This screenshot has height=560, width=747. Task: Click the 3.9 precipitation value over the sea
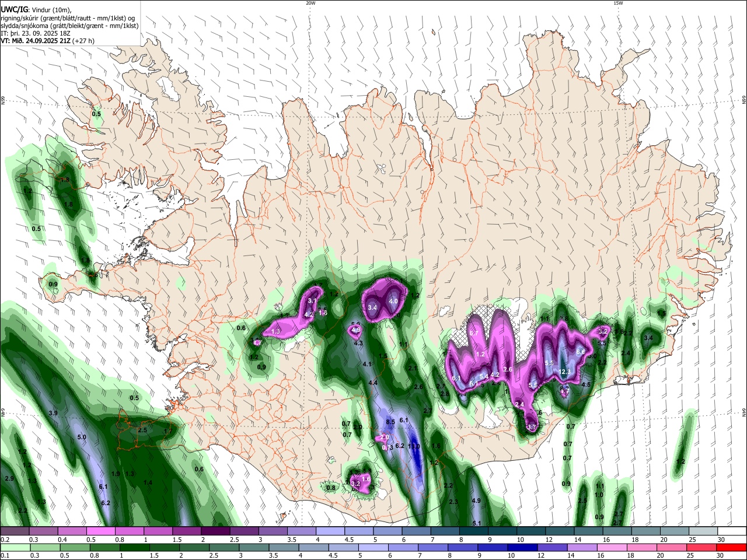click(53, 413)
